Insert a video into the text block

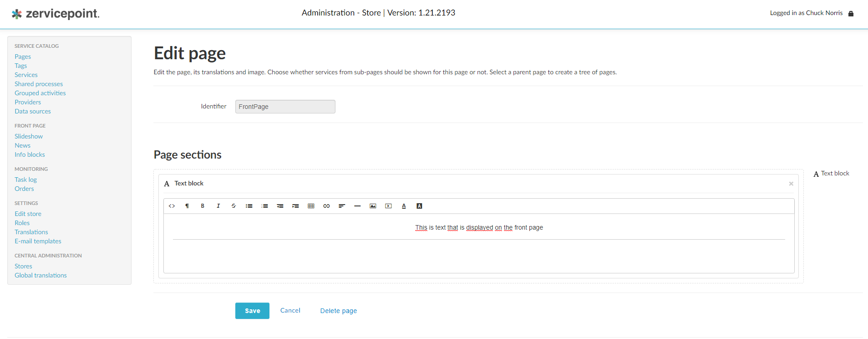click(x=388, y=206)
